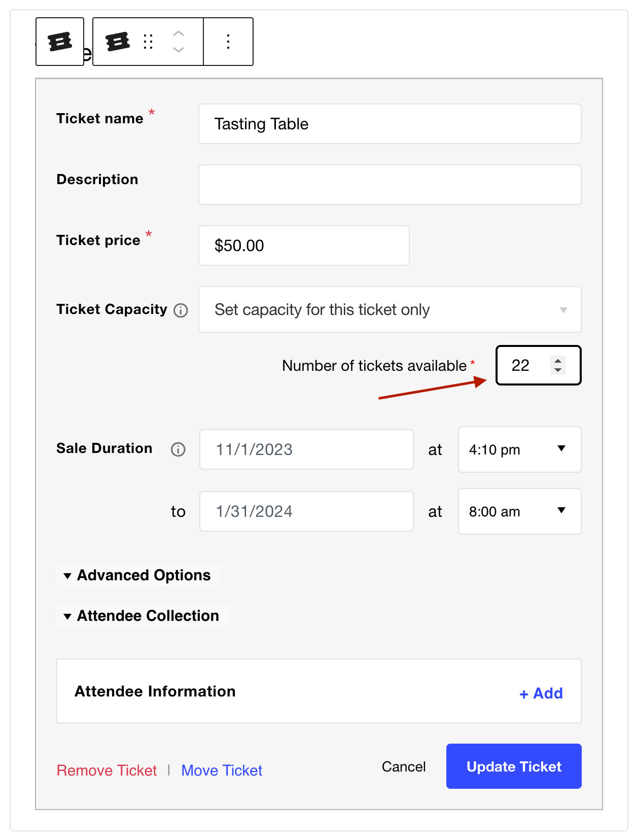
Task: Click the Move Ticket link
Action: pyautogui.click(x=221, y=770)
